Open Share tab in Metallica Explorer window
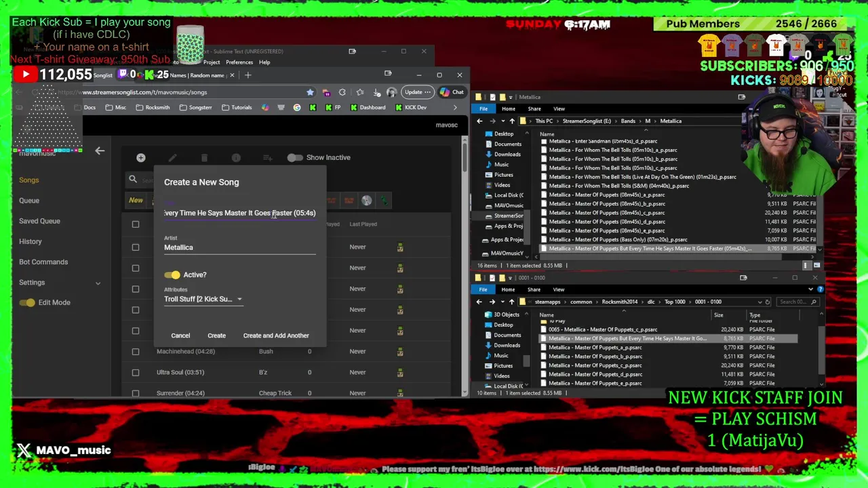The height and width of the screenshot is (488, 868). tap(534, 109)
